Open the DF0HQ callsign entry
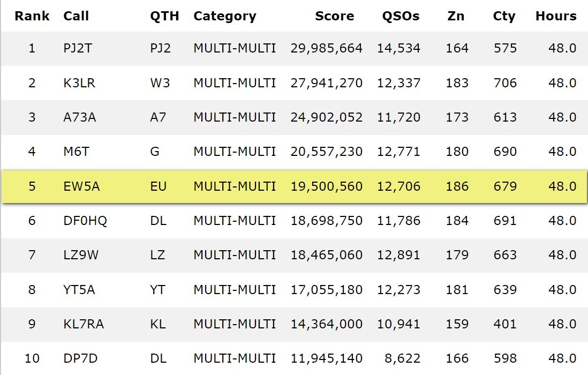The height and width of the screenshot is (375, 588). coord(85,221)
